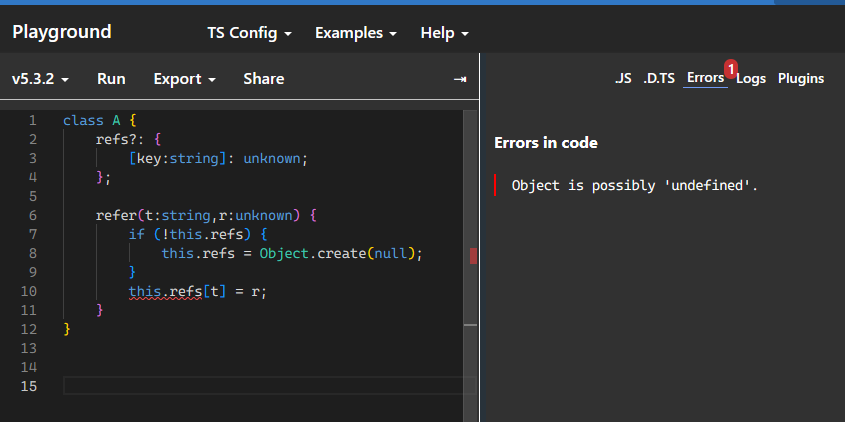The width and height of the screenshot is (845, 422).
Task: Switch to the .D.TS tab
Action: click(x=658, y=78)
